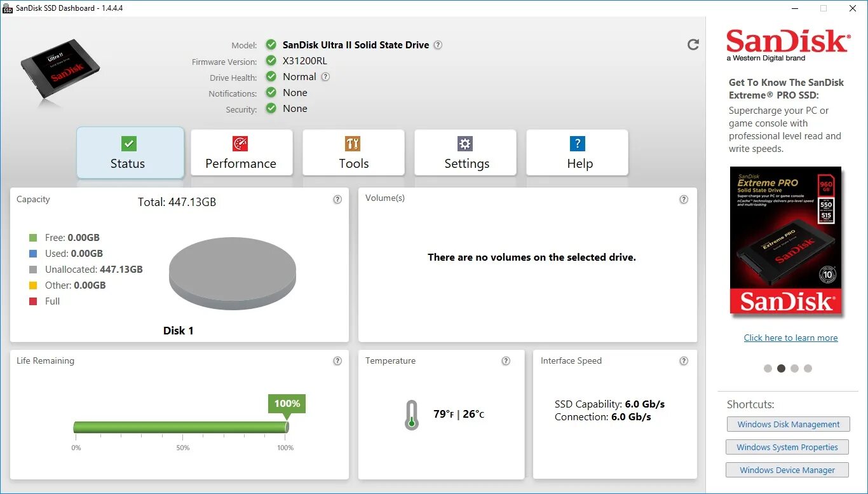This screenshot has height=494, width=868.
Task: Go to the Settings tab
Action: [465, 153]
